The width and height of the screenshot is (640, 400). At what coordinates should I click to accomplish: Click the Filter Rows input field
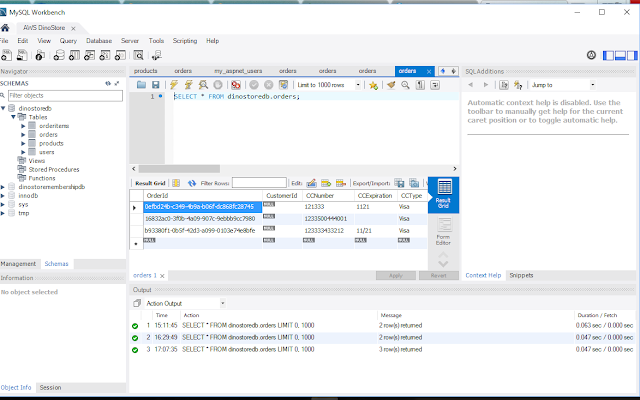point(259,183)
